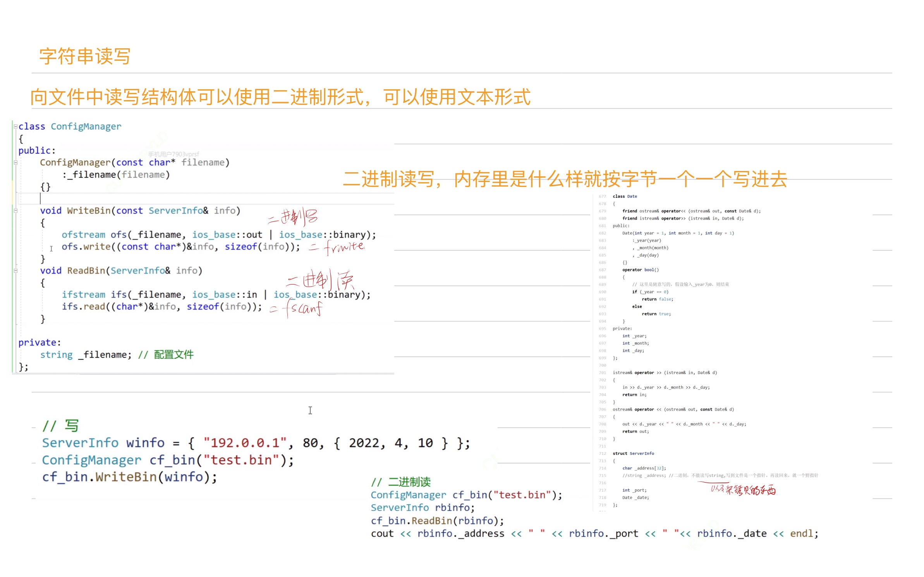
Task: Collapse the ReadBin function fold box
Action: point(15,271)
